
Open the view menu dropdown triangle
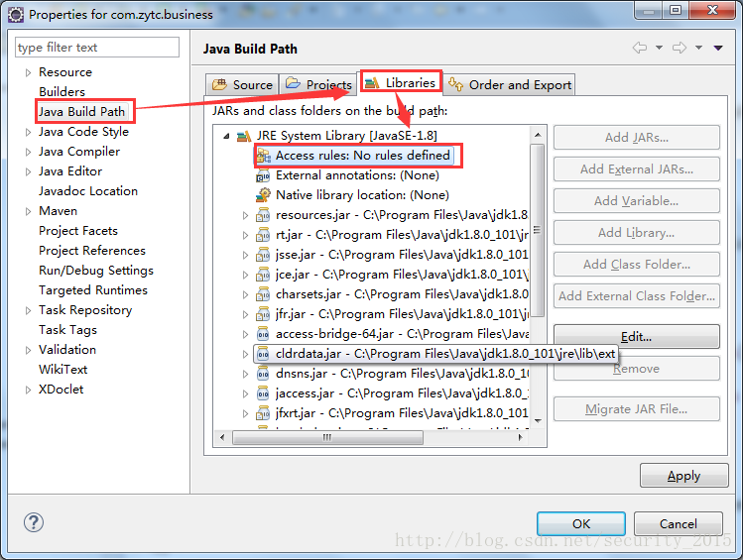coord(718,48)
